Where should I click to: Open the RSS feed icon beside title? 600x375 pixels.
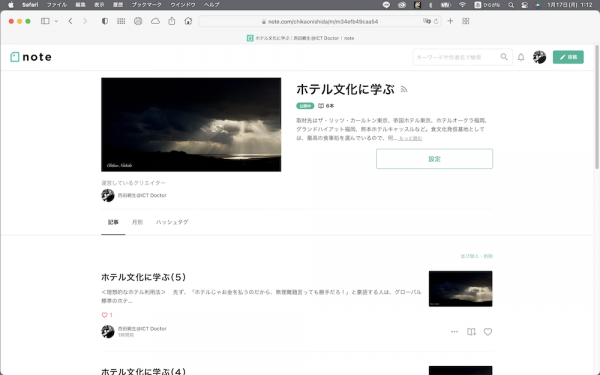[404, 90]
